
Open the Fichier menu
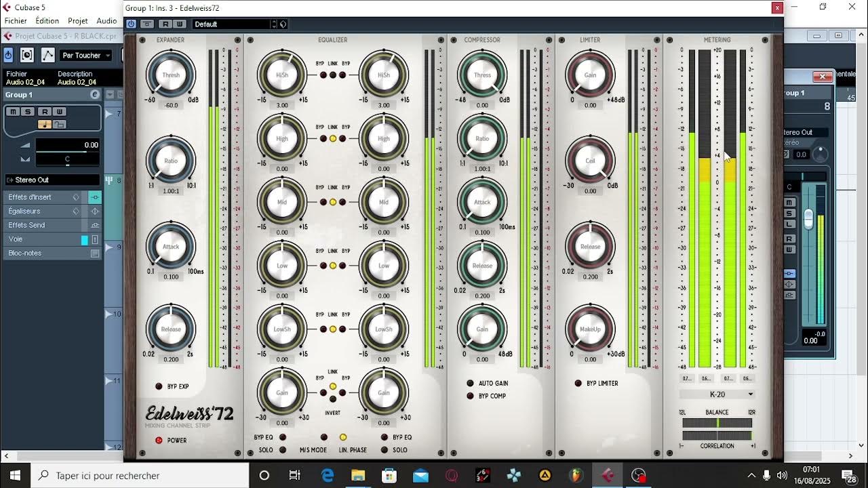pos(16,21)
